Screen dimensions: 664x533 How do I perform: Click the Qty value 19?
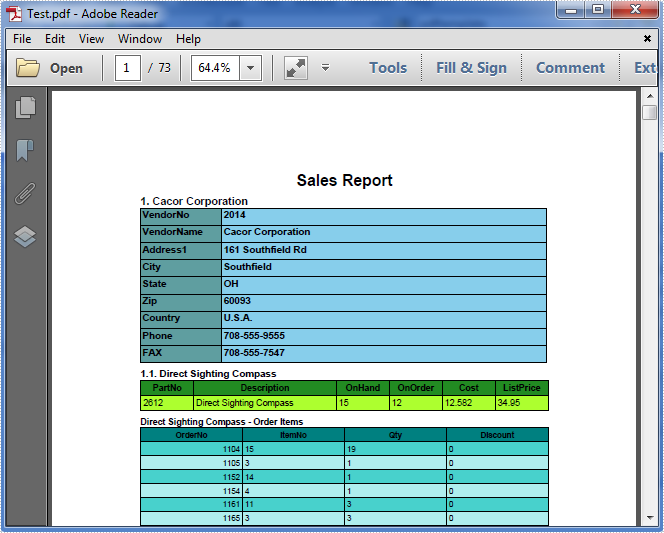pyautogui.click(x=351, y=449)
